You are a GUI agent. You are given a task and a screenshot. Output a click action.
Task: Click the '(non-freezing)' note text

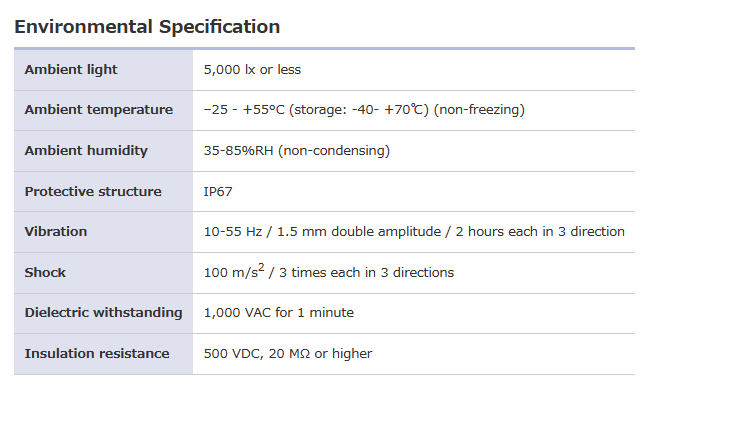pos(480,110)
